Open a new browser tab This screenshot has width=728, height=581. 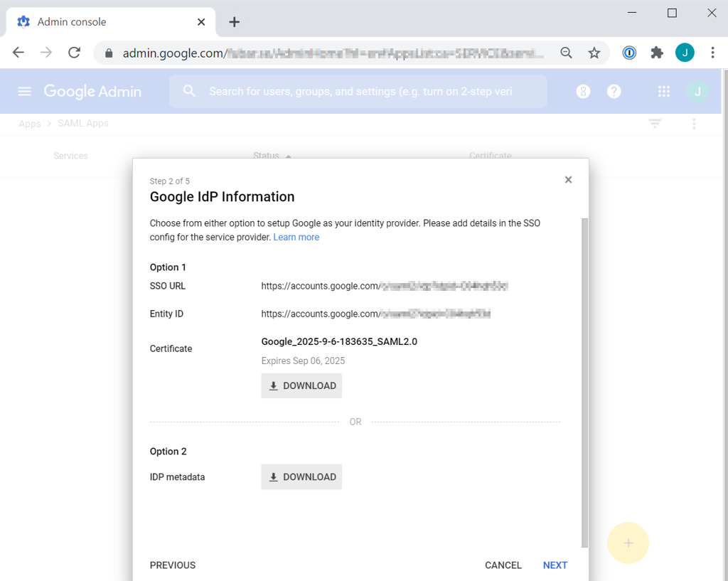[234, 22]
